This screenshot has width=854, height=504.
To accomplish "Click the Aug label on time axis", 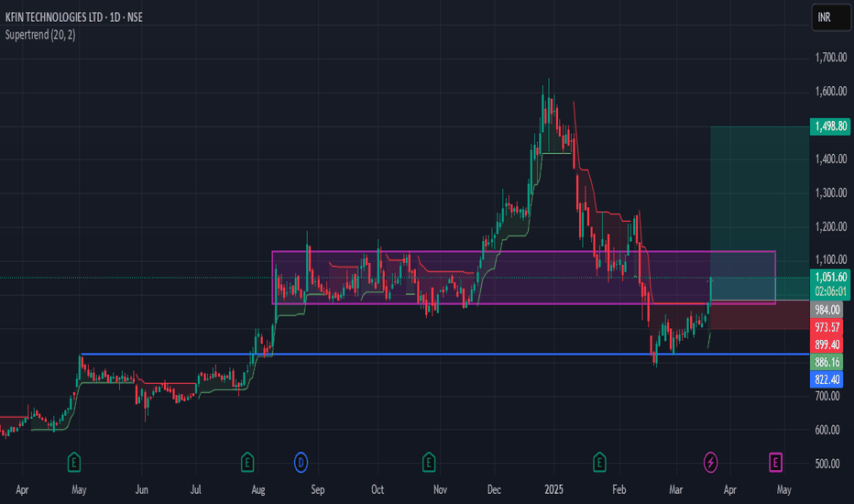I will tap(258, 490).
